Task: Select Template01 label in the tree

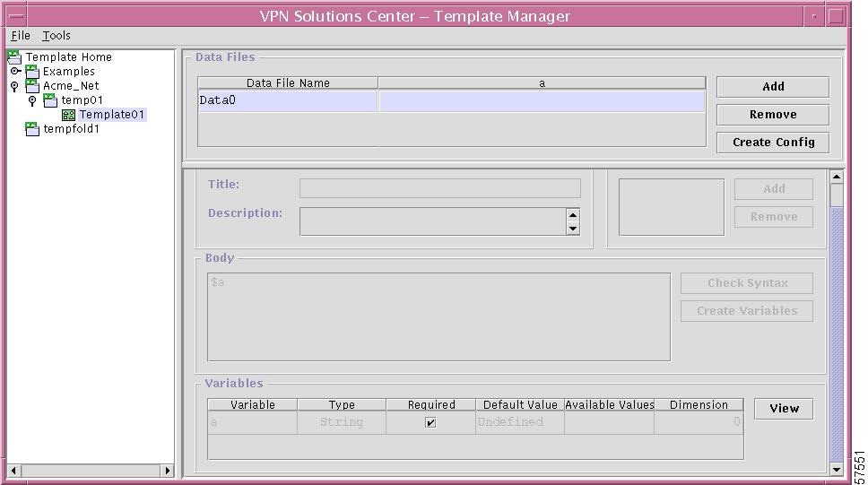Action: point(112,115)
